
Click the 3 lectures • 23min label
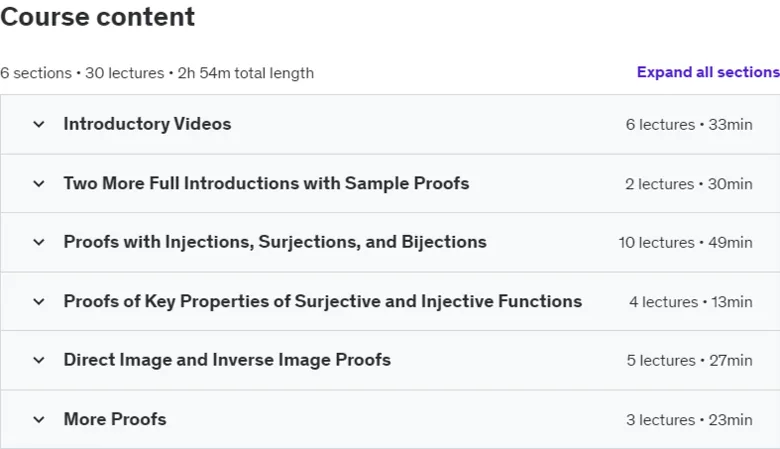[689, 420]
